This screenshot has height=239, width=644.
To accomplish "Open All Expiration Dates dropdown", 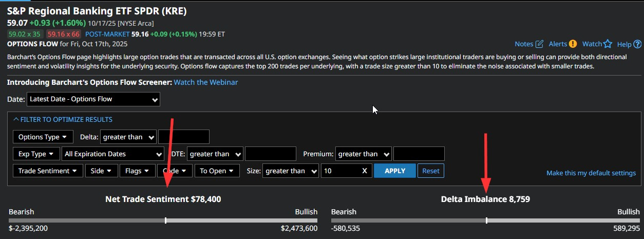I will [x=113, y=154].
